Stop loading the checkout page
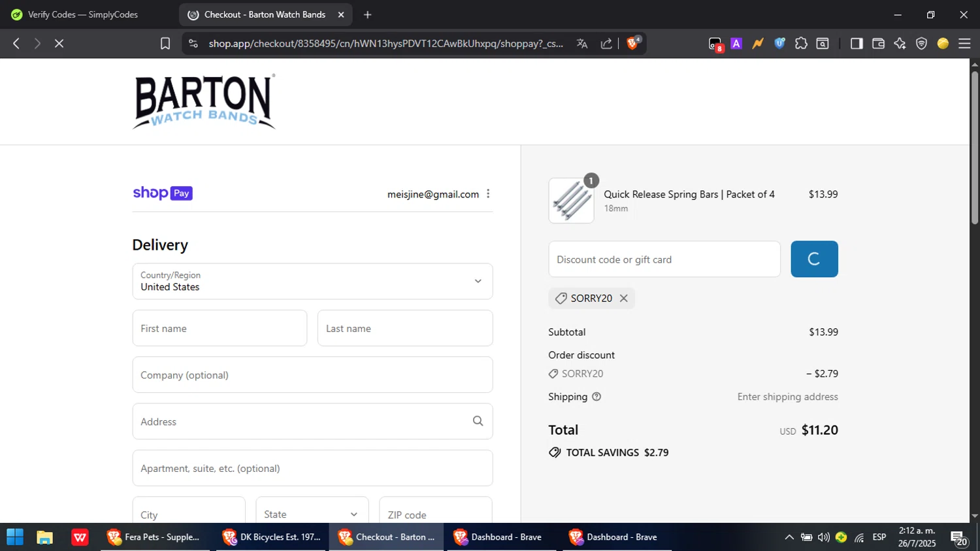This screenshot has height=551, width=980. click(x=59, y=43)
